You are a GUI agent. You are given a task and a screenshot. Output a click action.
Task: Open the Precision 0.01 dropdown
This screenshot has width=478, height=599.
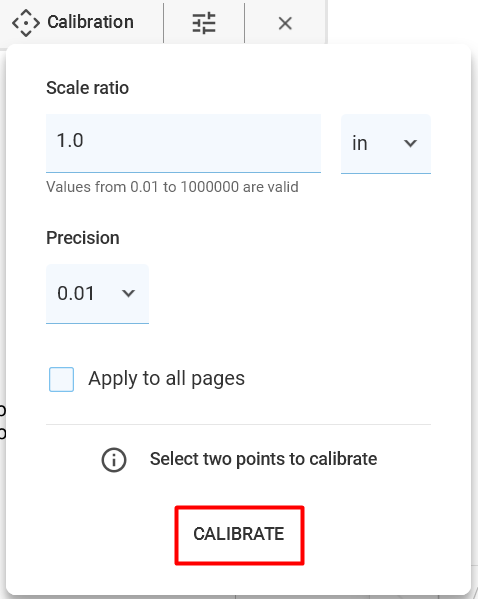97,294
